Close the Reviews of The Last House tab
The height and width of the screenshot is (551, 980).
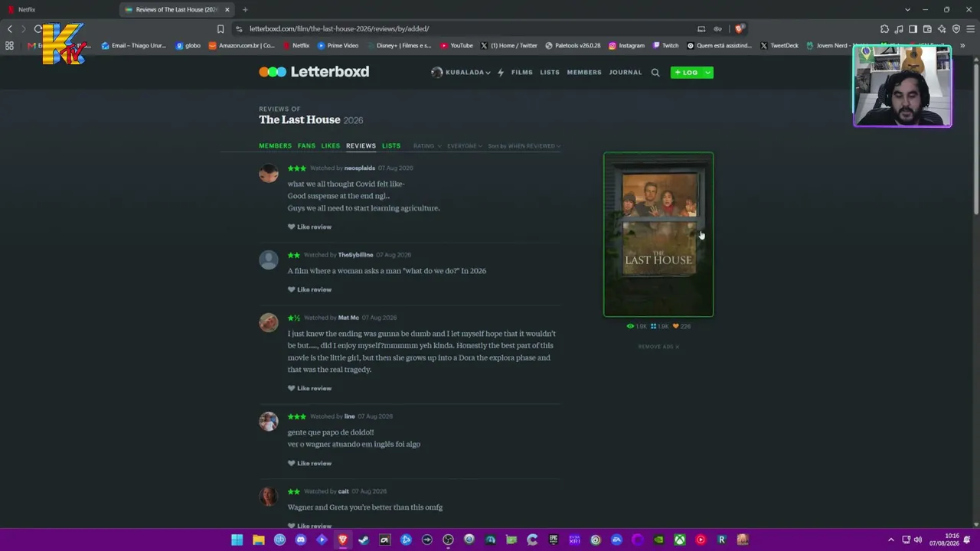click(227, 10)
